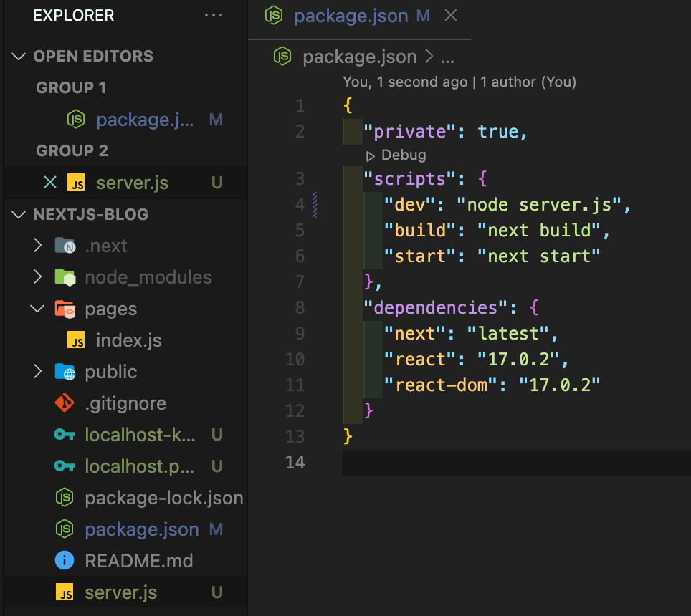The image size is (691, 616).
Task: Click key icon beside localhost-k... file
Action: click(x=65, y=435)
